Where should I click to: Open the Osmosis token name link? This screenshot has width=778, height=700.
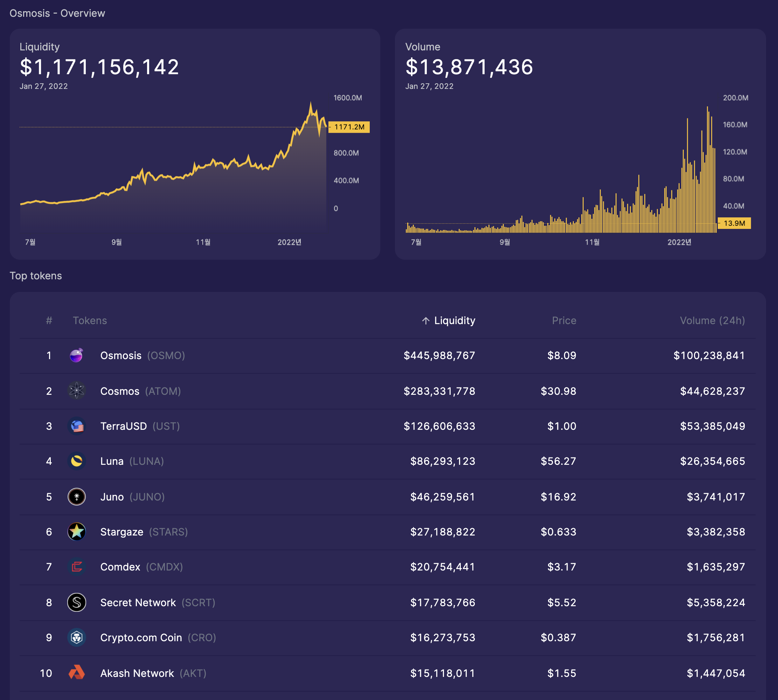pyautogui.click(x=121, y=356)
